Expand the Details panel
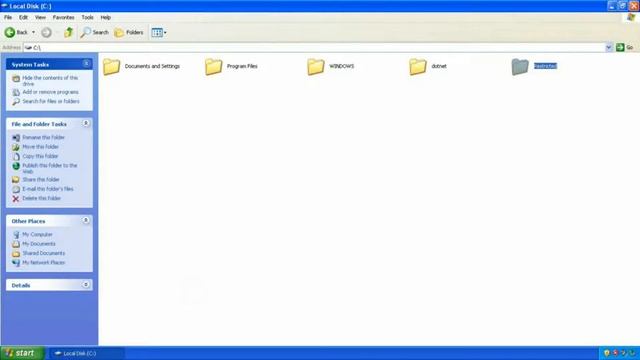 click(x=86, y=284)
